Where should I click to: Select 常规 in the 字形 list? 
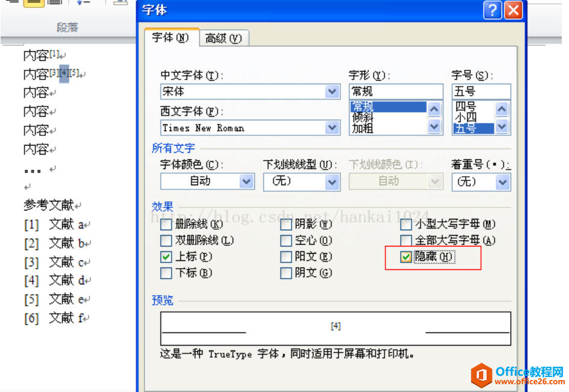pos(389,106)
